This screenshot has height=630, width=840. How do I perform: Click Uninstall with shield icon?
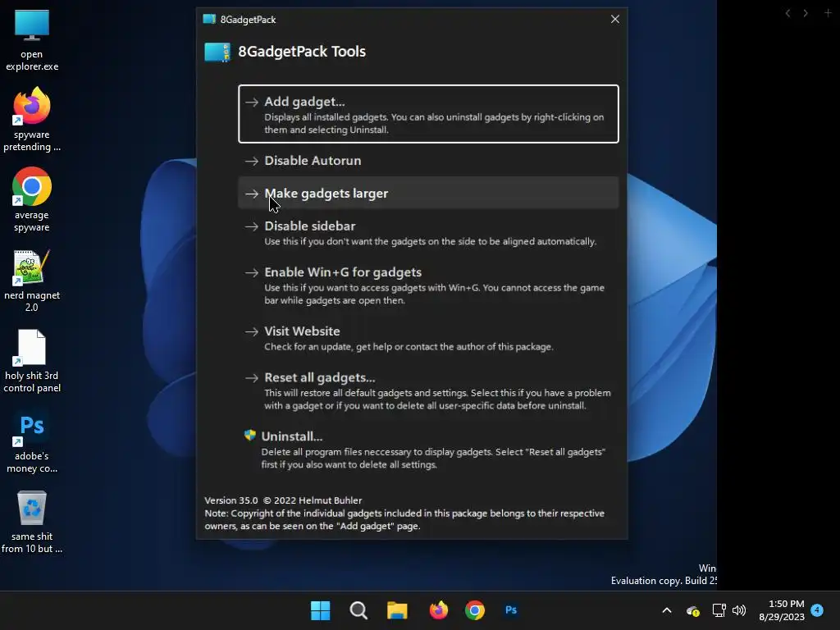[428, 450]
